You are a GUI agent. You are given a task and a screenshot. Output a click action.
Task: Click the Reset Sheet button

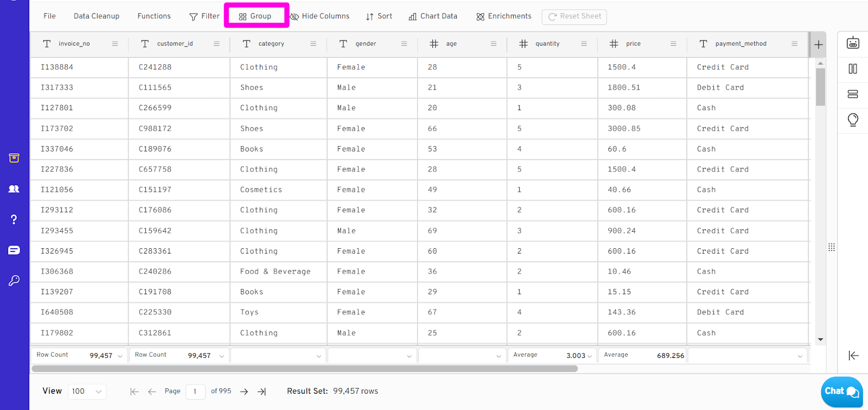[574, 17]
